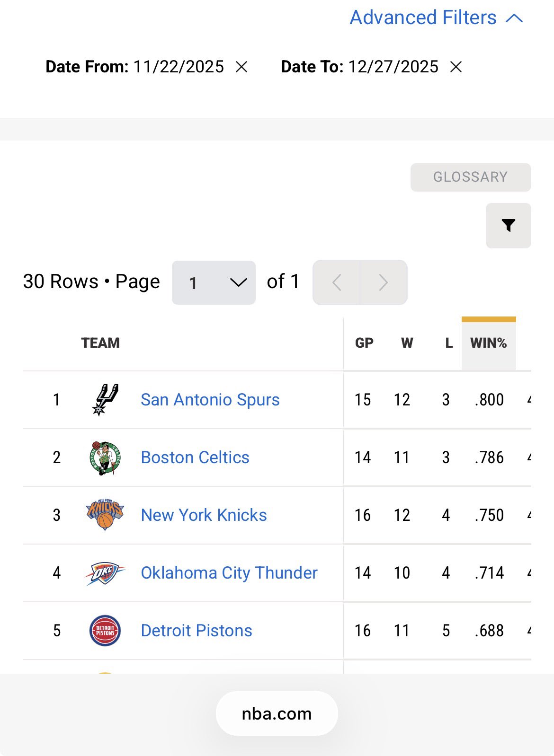Click the San Antonio Spurs logo

click(x=105, y=400)
